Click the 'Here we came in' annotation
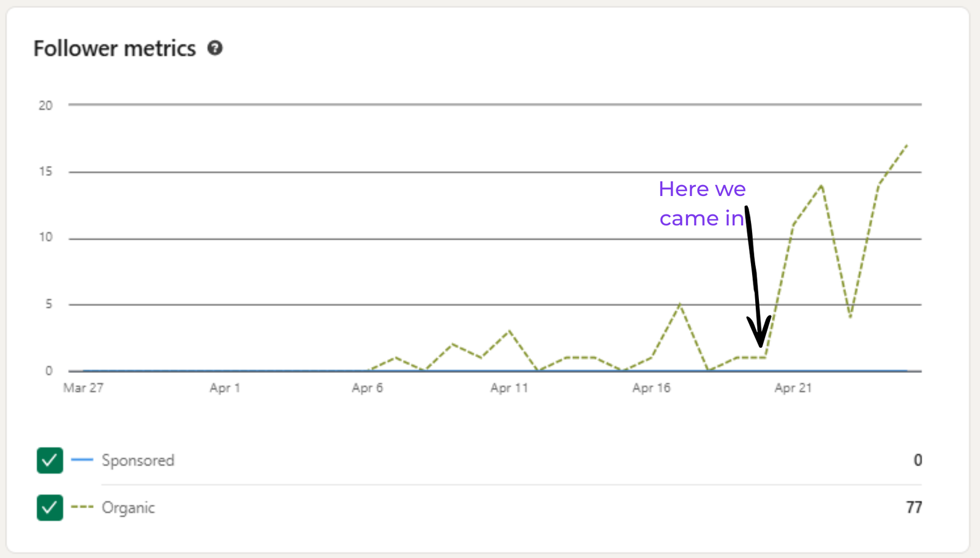 pyautogui.click(x=702, y=203)
